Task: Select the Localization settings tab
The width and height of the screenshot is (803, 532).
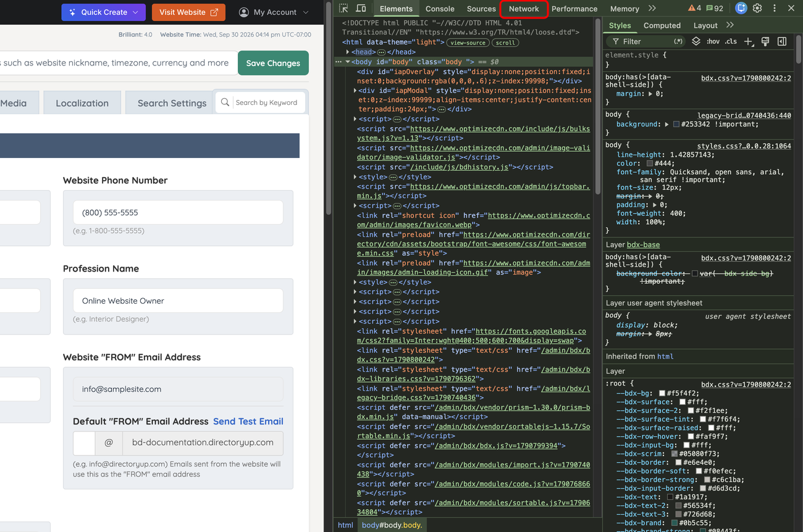Action: [x=82, y=103]
